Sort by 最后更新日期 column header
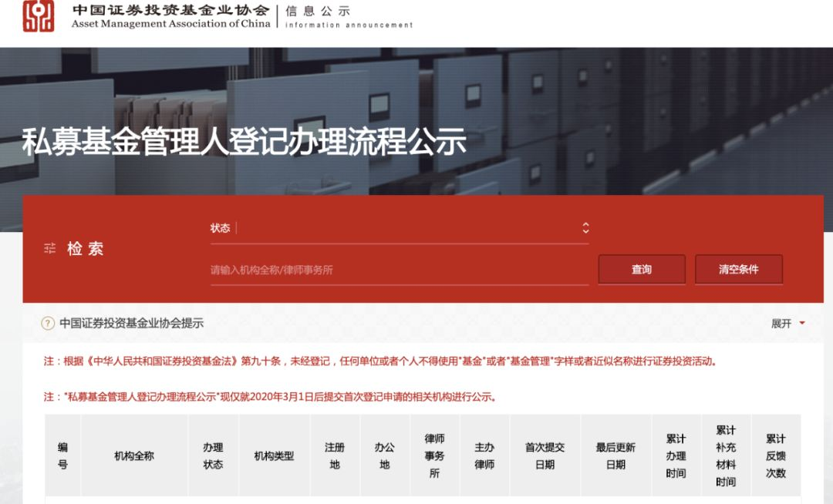Screen dimensions: 833x504 pos(615,456)
